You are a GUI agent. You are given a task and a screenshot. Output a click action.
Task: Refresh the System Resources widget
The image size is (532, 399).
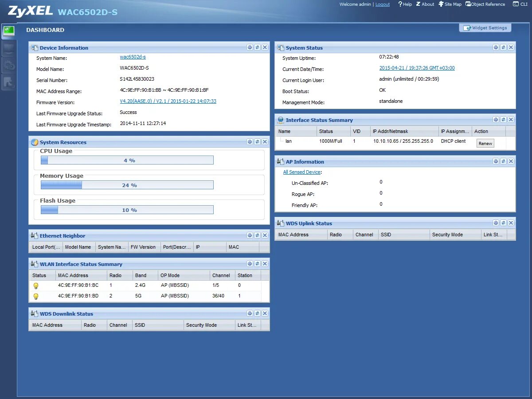[257, 142]
